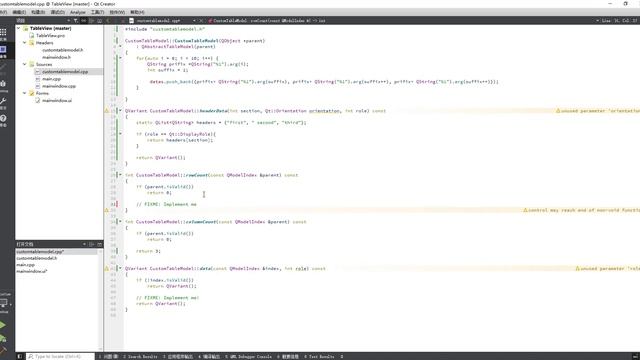
Task: Click the Line/Col position indicator
Action: pyautogui.click(x=620, y=20)
